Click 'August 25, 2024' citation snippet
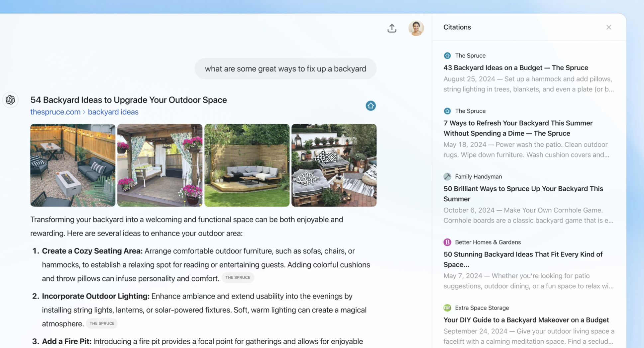The height and width of the screenshot is (348, 644). (x=528, y=84)
